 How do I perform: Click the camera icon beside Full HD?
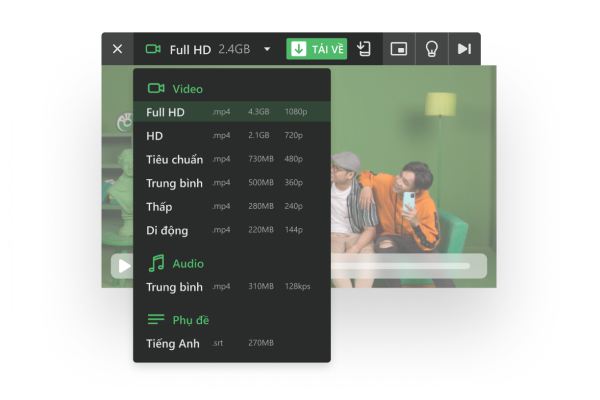153,49
